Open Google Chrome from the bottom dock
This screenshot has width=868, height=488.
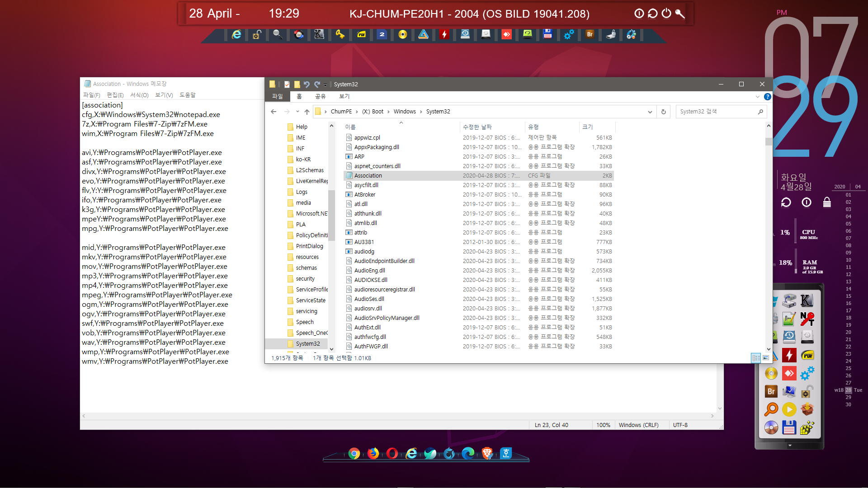click(x=354, y=454)
